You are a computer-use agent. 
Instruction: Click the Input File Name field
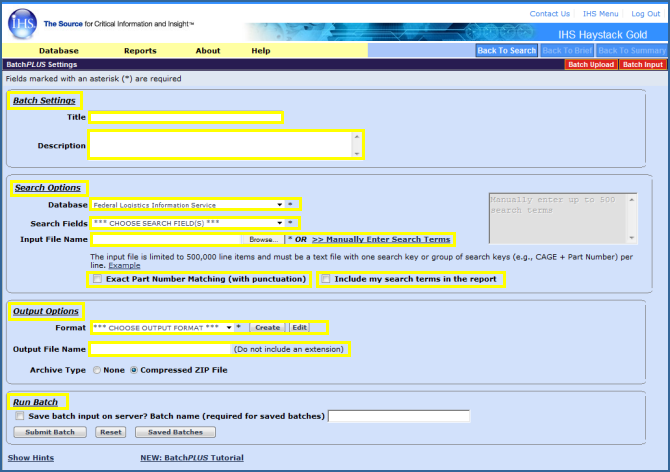click(167, 239)
